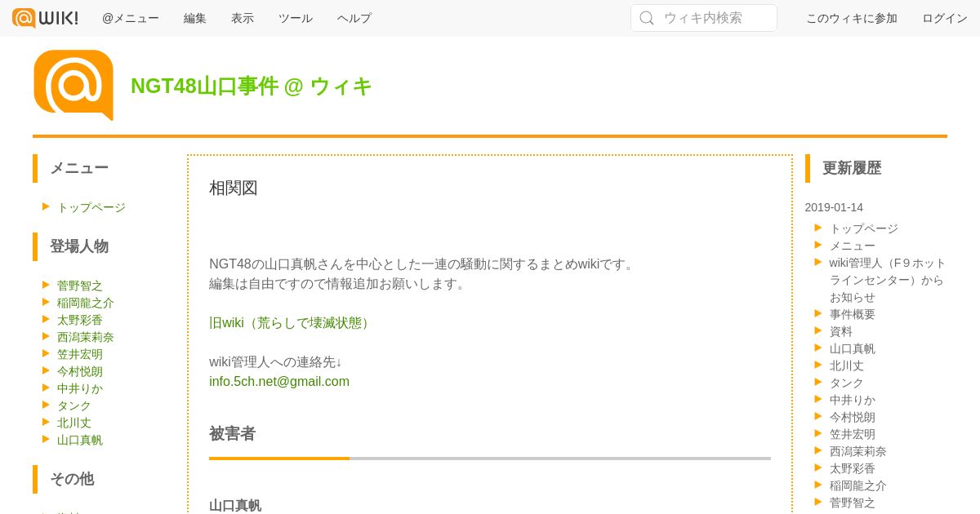
Task: Open 稲岡龍之介 in the update history
Action: (x=858, y=485)
